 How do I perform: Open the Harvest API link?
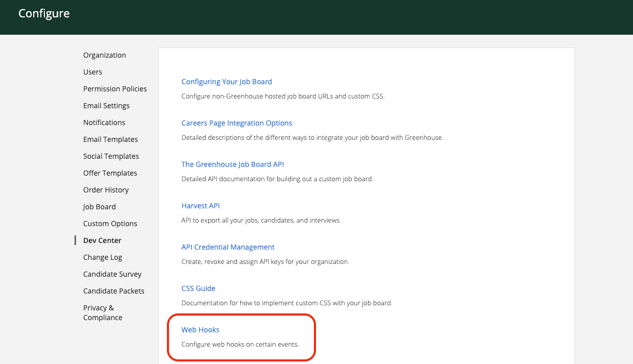[200, 206]
